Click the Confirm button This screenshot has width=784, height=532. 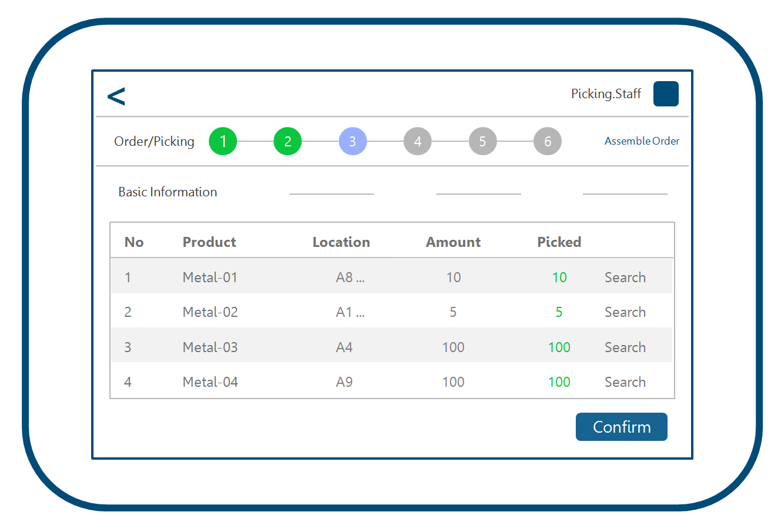pyautogui.click(x=621, y=427)
